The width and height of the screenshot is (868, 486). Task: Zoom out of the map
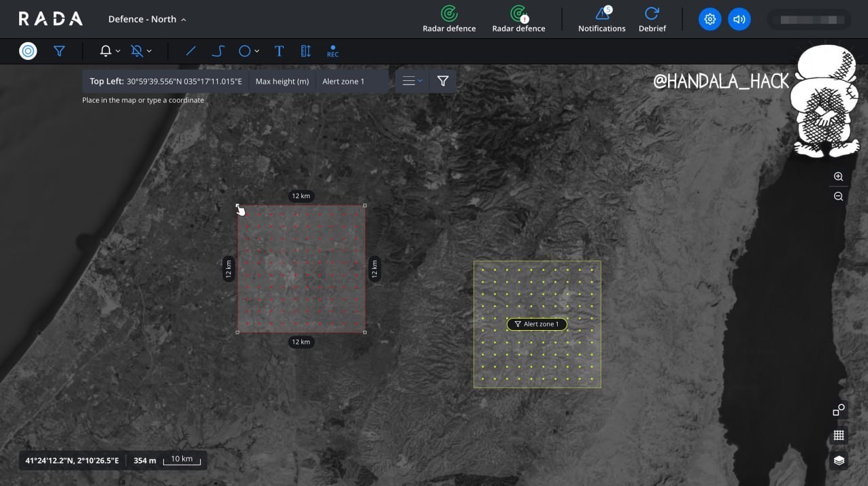pyautogui.click(x=838, y=196)
